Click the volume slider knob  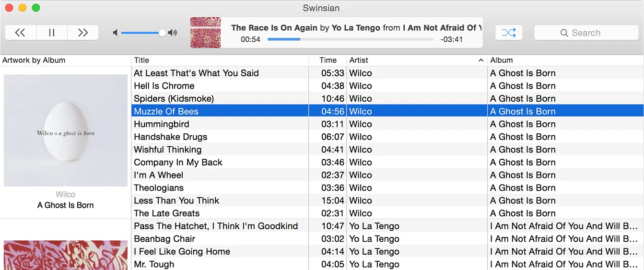click(x=163, y=33)
